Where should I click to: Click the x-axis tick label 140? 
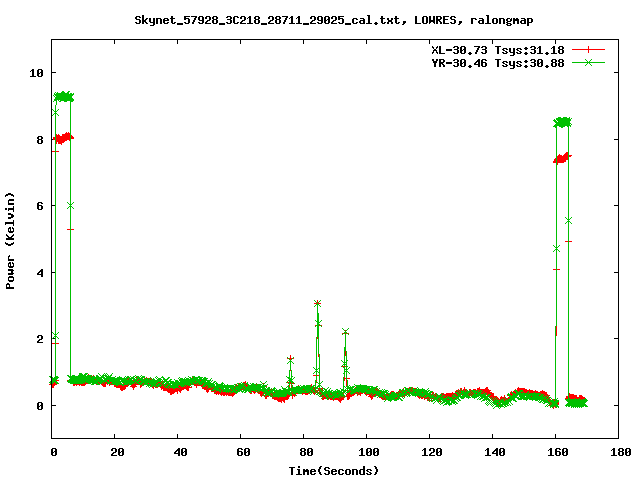pos(495,452)
